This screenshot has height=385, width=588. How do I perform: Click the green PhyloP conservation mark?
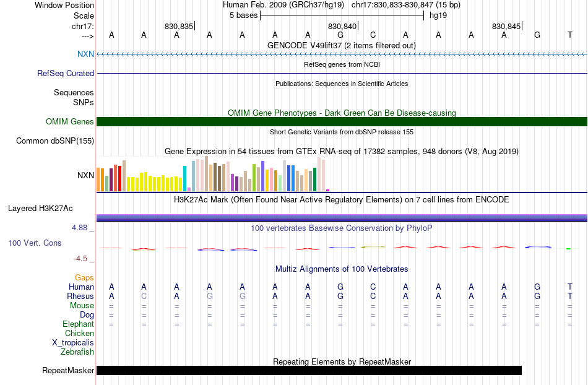[x=568, y=249]
